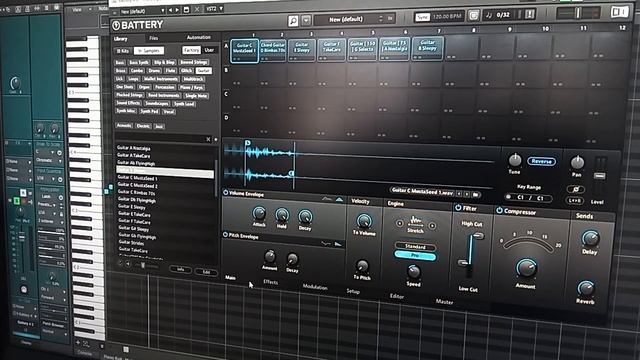Viewport: 640px width, 360px height.
Task: Open the magnifier search icon in Battery header
Action: (x=293, y=21)
